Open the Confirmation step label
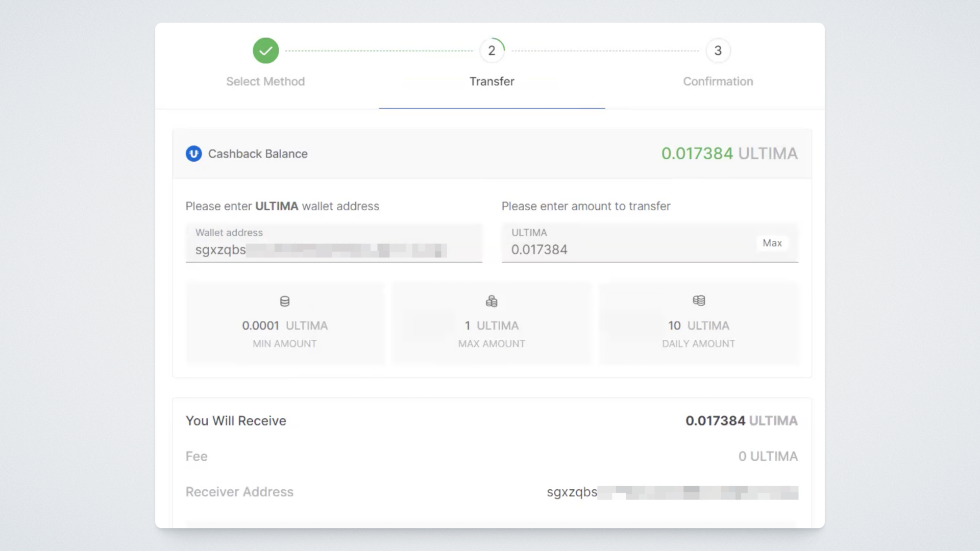980x551 pixels. coord(718,82)
